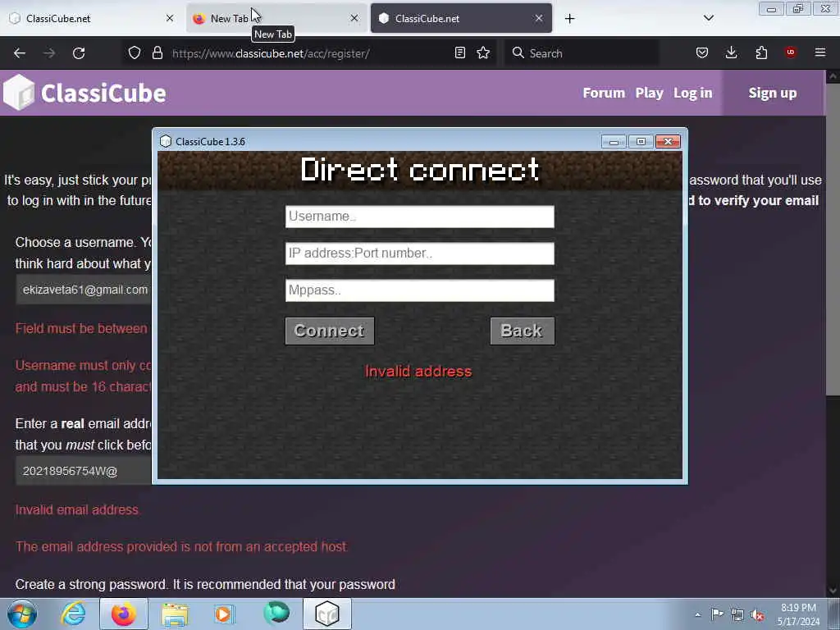Show site security padlock info
The height and width of the screenshot is (630, 840).
pyautogui.click(x=157, y=52)
